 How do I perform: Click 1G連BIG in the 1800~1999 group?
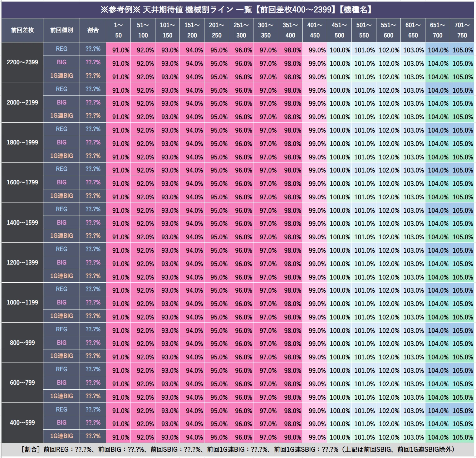61,156
